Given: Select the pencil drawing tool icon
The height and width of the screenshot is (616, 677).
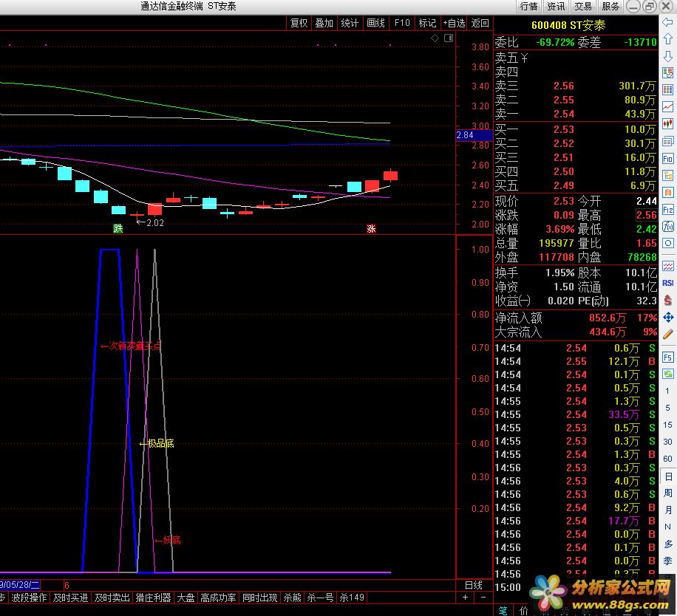Looking at the screenshot, I should pyautogui.click(x=668, y=334).
